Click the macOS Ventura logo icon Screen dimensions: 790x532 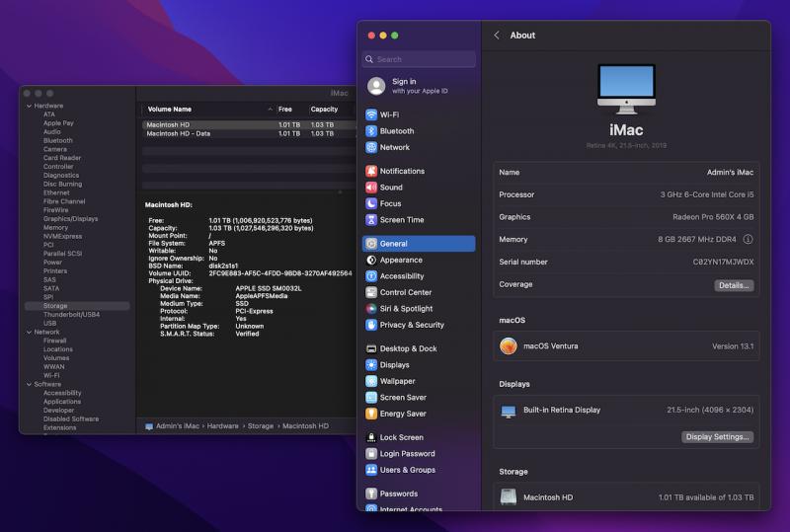509,346
